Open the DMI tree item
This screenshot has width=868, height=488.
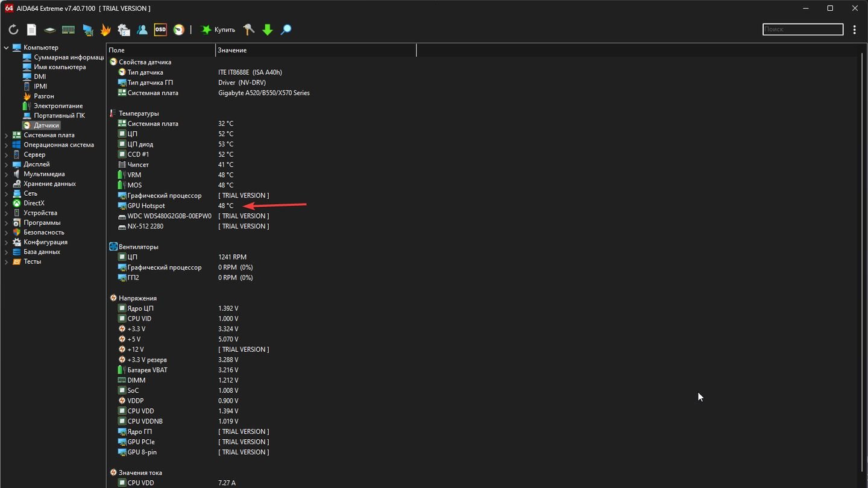point(34,77)
